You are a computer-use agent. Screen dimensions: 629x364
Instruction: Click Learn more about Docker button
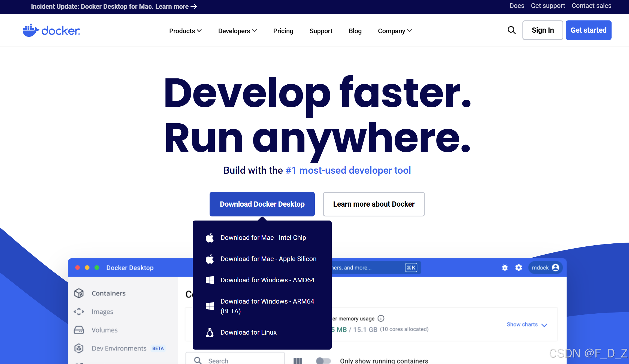[374, 204]
